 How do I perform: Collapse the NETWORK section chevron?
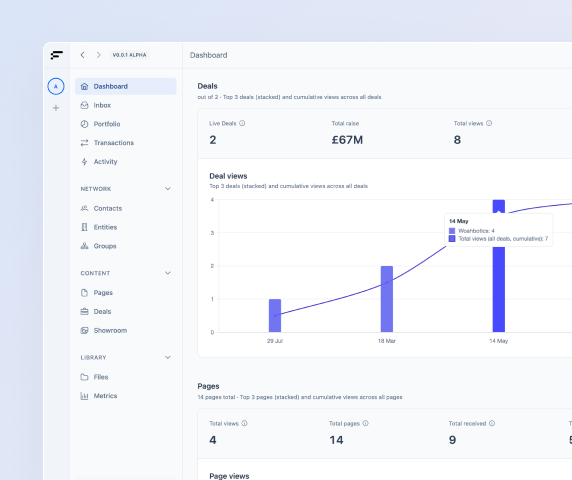168,189
